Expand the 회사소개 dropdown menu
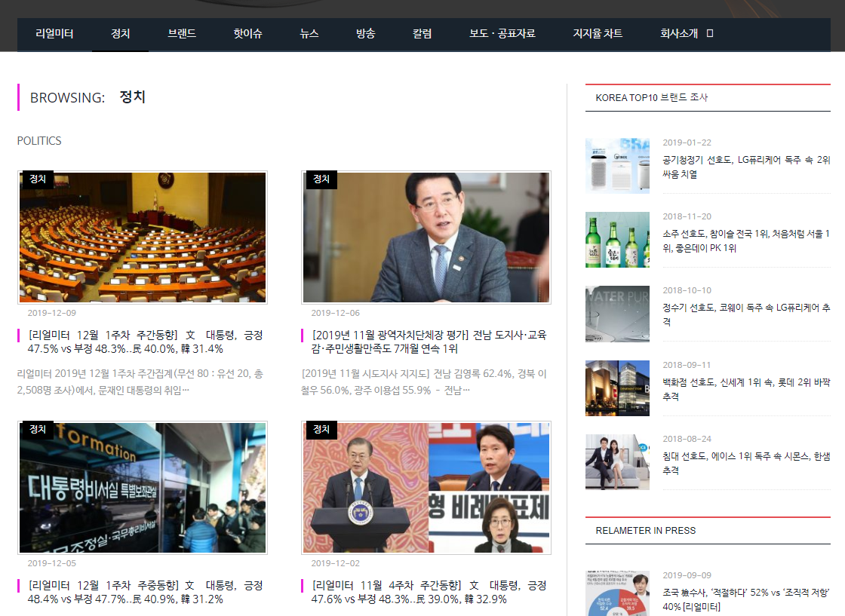The image size is (845, 616). 686,34
